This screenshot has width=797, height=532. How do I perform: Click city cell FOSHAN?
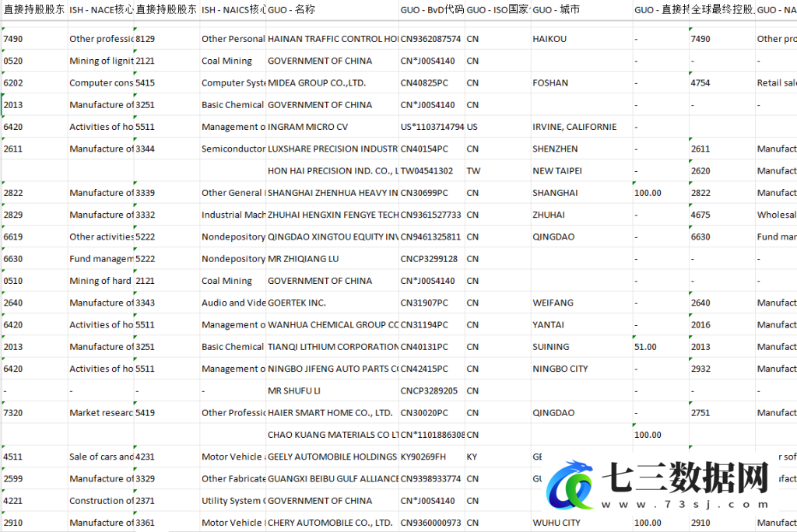coord(582,82)
